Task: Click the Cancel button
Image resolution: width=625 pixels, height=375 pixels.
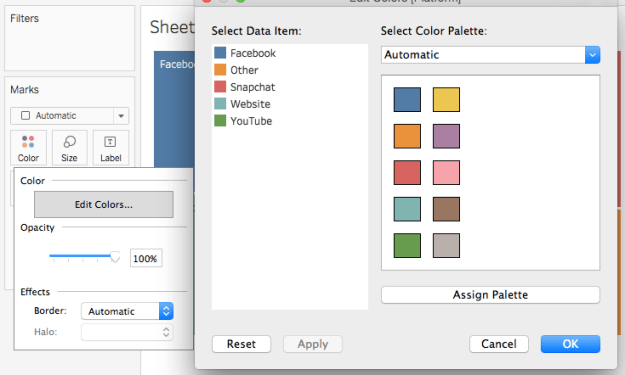Action: coord(499,344)
